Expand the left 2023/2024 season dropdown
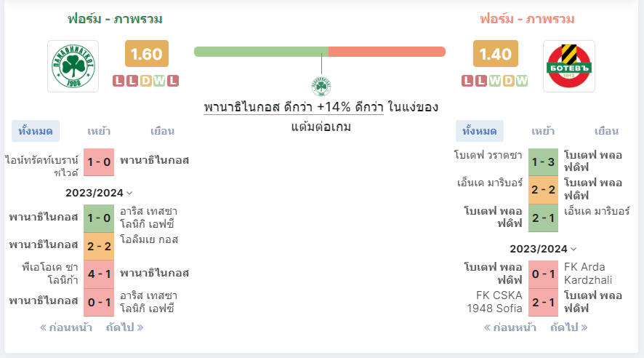 [x=99, y=193]
